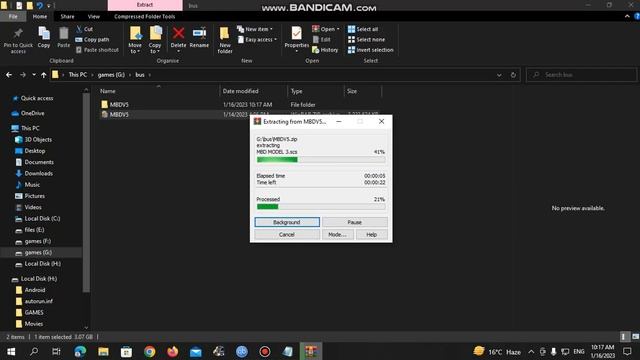Go forward with the forward arrow
Viewport: 640px width, 360px height.
[23, 75]
